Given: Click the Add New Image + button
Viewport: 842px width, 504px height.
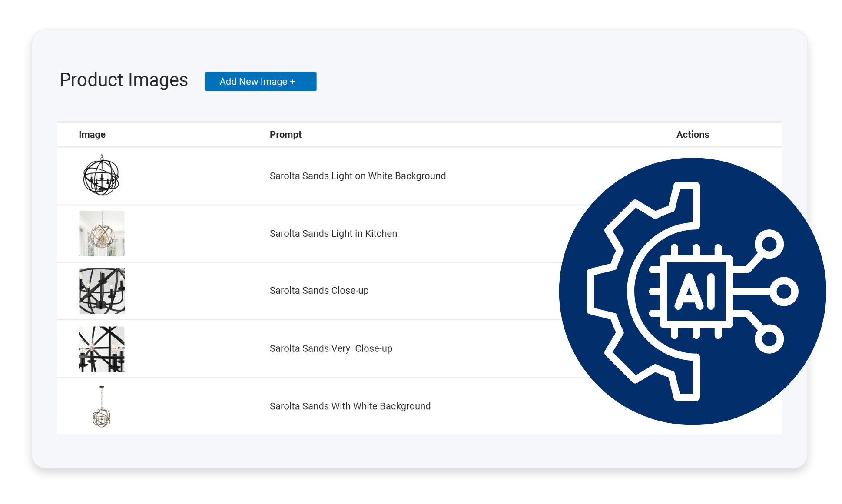Looking at the screenshot, I should click(260, 82).
